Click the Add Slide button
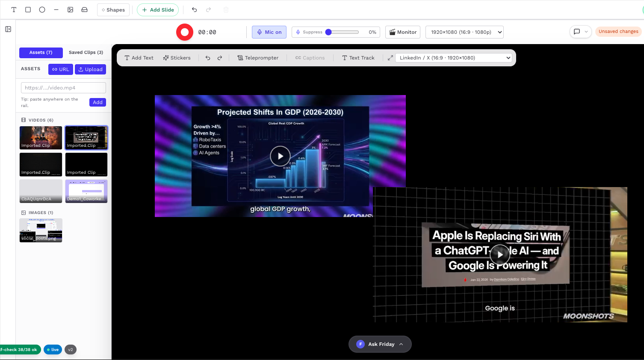 pyautogui.click(x=158, y=10)
